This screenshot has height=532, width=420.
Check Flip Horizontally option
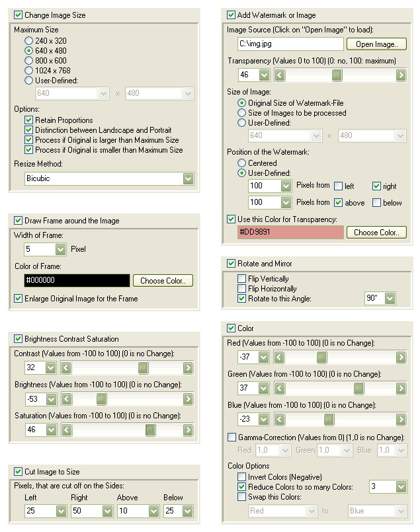pyautogui.click(x=241, y=288)
